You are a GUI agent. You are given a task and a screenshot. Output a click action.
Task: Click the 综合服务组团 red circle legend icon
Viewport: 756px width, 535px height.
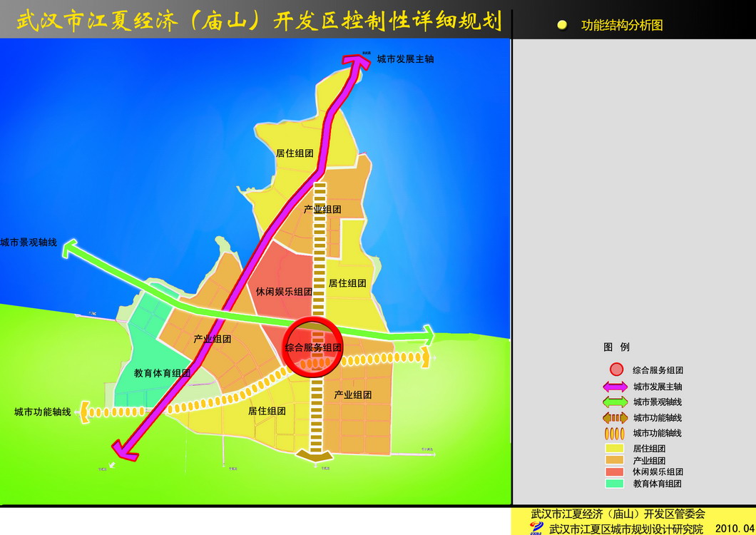pyautogui.click(x=616, y=370)
